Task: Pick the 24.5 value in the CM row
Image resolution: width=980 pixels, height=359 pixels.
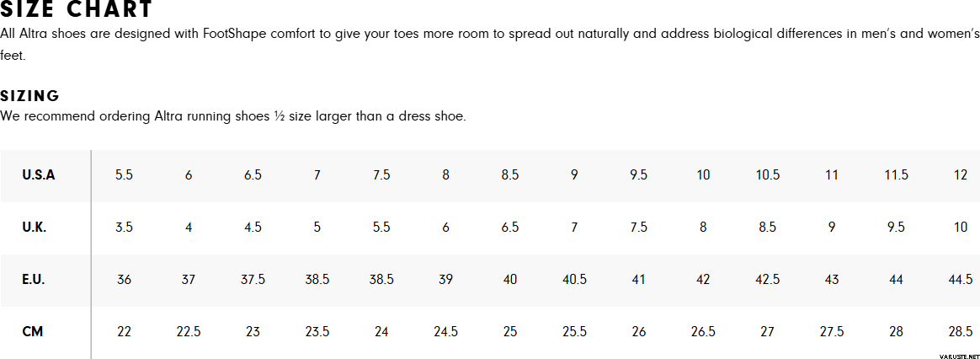Action: (x=445, y=332)
